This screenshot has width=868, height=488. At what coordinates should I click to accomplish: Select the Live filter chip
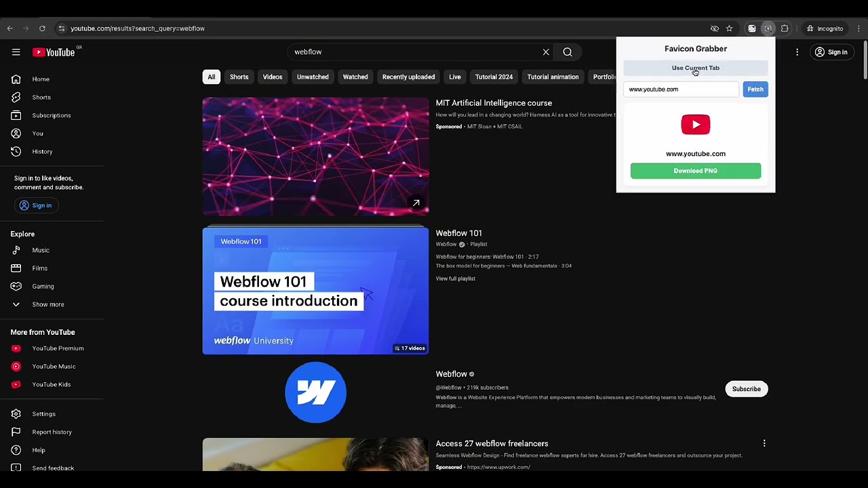coord(455,77)
